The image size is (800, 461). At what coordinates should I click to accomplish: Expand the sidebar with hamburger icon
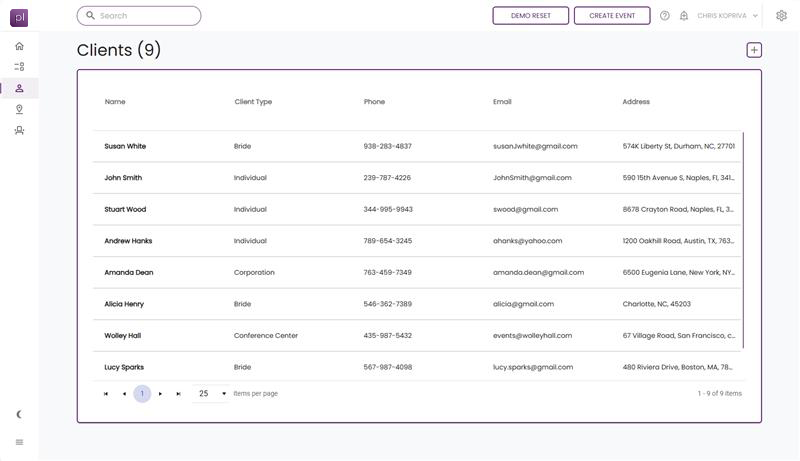pos(19,442)
